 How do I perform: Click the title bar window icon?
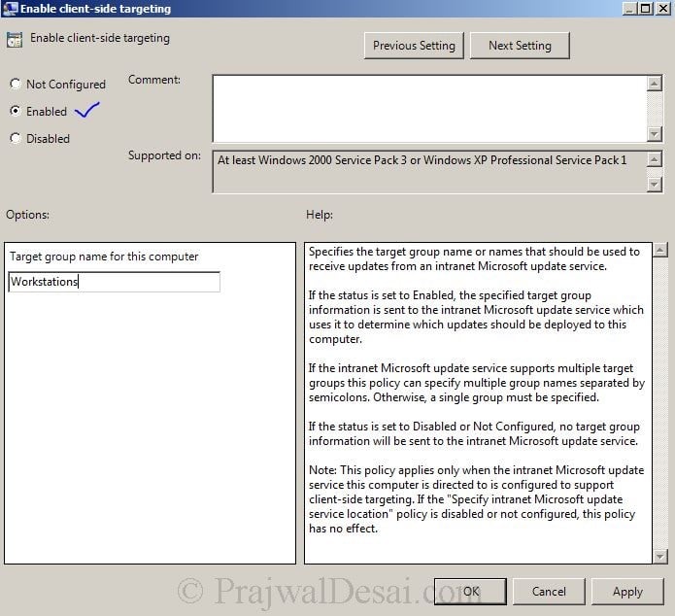coord(11,9)
